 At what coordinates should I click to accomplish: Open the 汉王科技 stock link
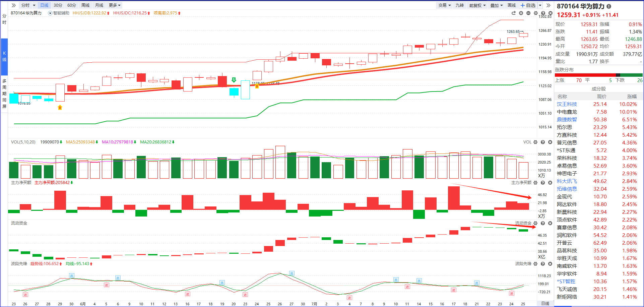(x=567, y=104)
